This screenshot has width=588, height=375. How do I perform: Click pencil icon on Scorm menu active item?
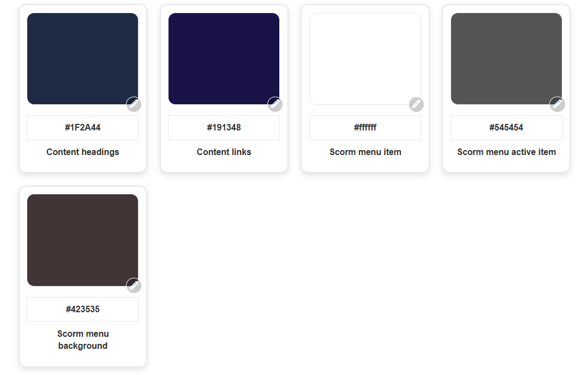[557, 104]
